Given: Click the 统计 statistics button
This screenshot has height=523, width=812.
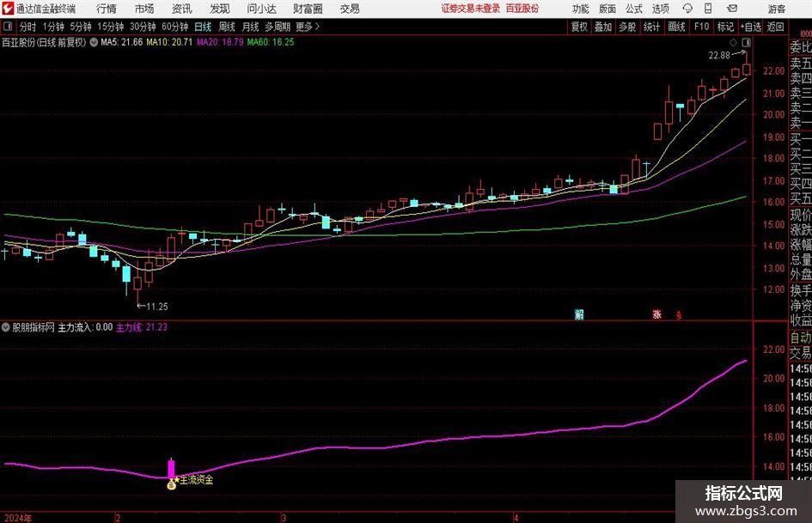Looking at the screenshot, I should 651,27.
